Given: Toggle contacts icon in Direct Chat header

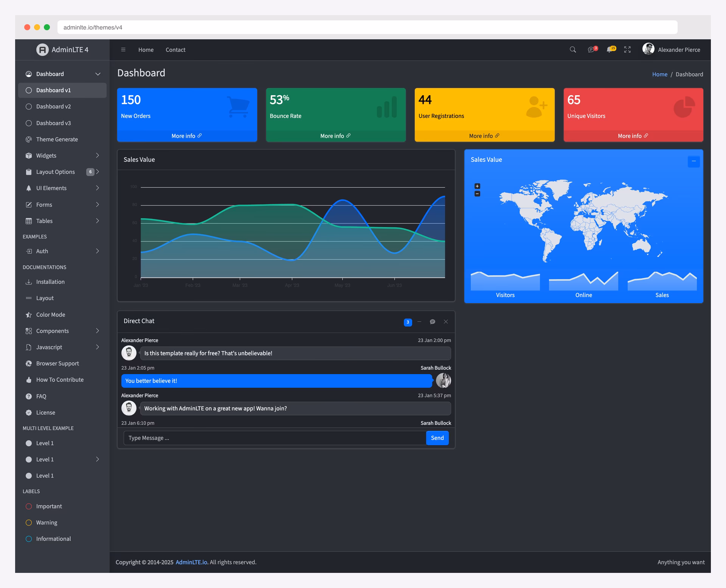Looking at the screenshot, I should coord(433,322).
